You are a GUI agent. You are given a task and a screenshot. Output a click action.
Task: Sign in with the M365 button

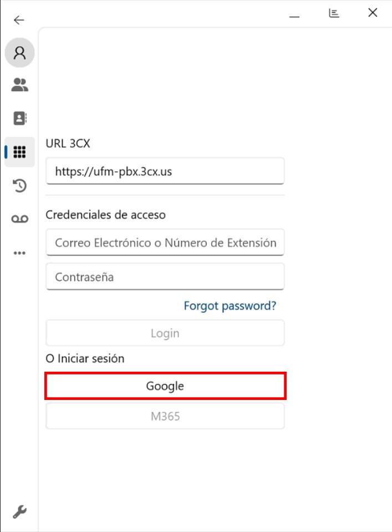pyautogui.click(x=165, y=416)
